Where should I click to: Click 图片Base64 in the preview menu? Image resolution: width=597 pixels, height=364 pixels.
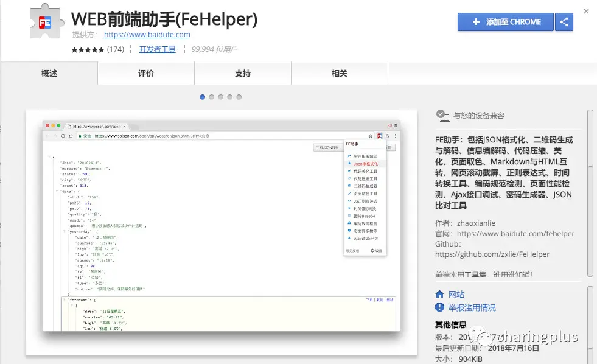click(x=365, y=216)
